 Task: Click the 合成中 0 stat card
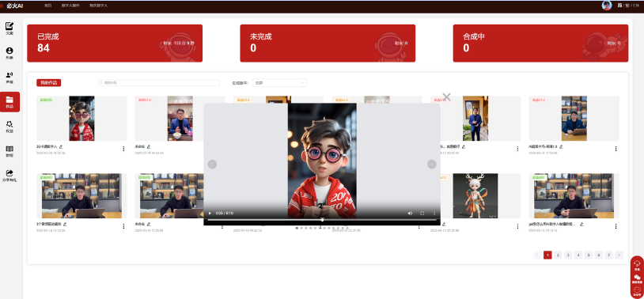tap(540, 44)
